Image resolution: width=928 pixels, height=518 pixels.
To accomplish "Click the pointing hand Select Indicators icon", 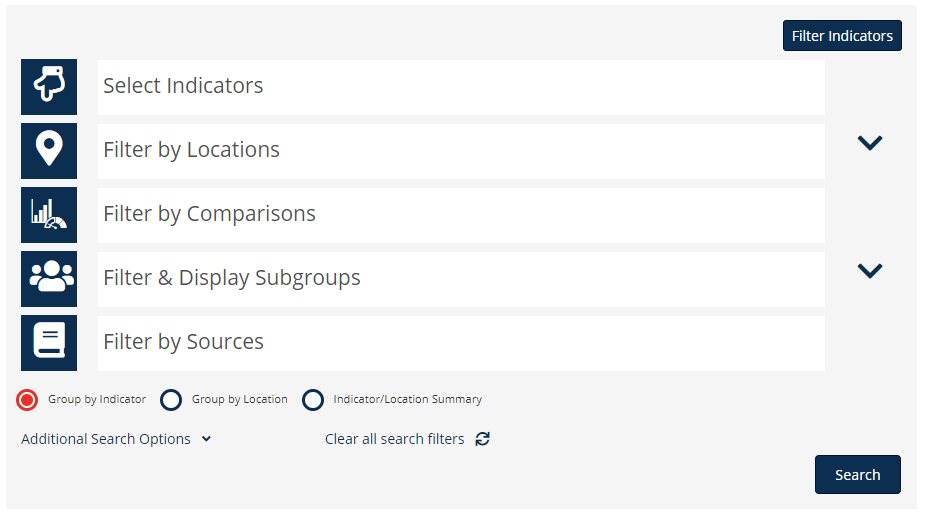I will pos(49,86).
